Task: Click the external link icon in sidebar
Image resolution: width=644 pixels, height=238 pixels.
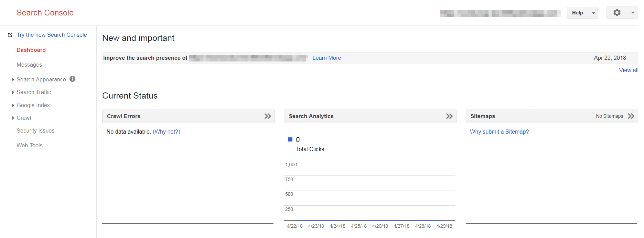Action: [x=10, y=35]
